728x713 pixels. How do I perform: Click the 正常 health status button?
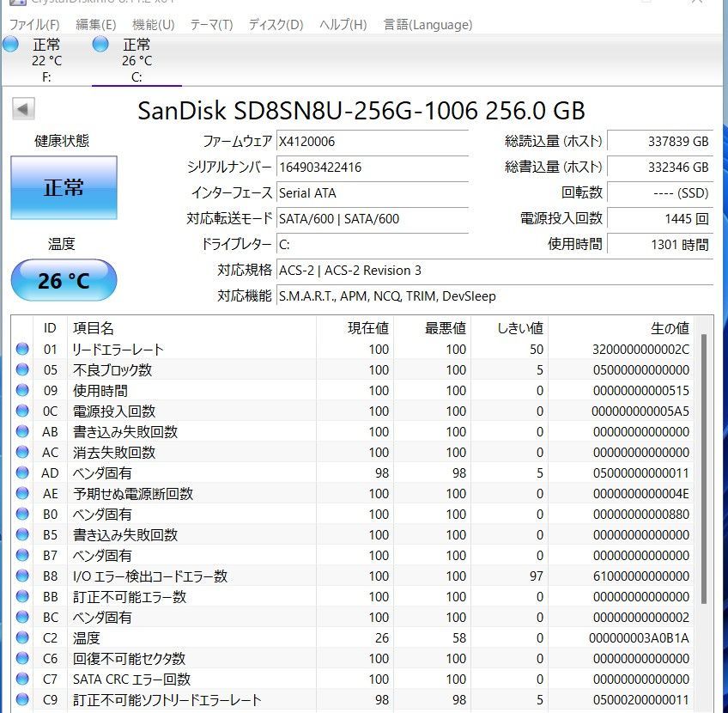pyautogui.click(x=64, y=187)
